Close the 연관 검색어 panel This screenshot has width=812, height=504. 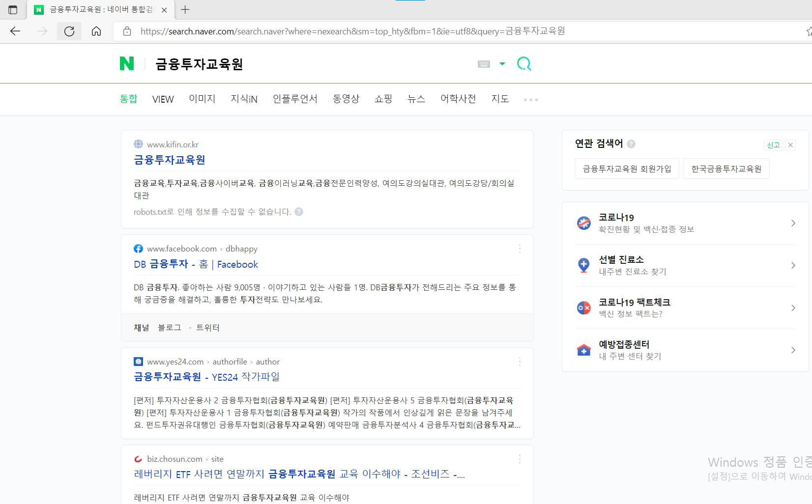click(x=790, y=145)
